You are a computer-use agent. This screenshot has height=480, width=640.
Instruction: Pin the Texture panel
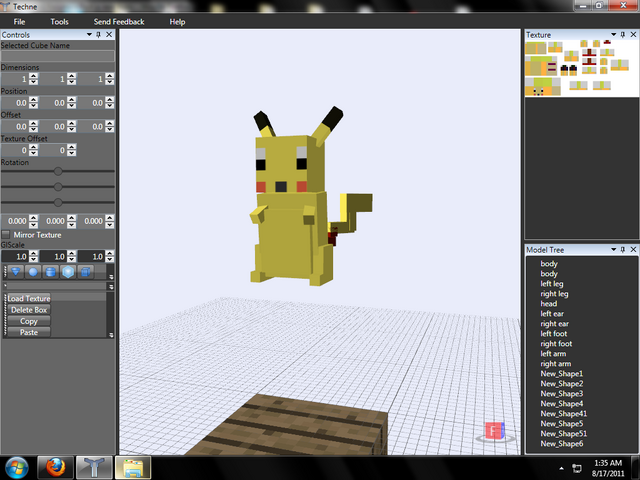[x=623, y=35]
